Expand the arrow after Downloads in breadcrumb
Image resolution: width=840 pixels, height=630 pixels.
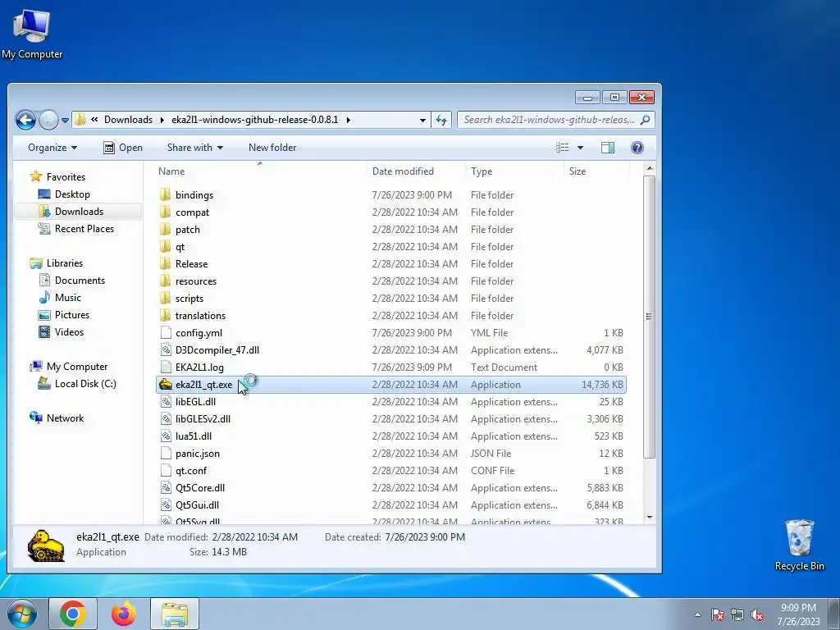162,120
